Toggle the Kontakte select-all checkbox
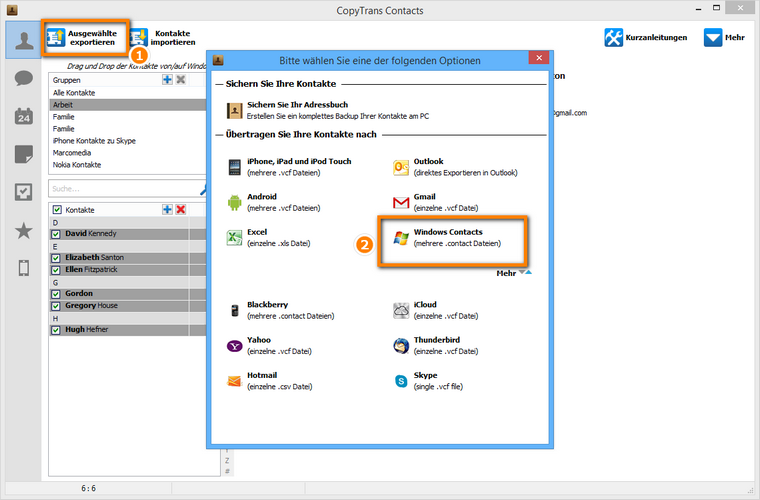The image size is (760, 500). point(57,210)
